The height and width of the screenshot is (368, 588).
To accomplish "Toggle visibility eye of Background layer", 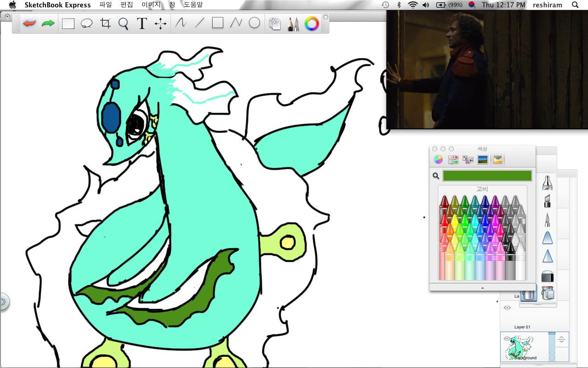I will click(507, 339).
